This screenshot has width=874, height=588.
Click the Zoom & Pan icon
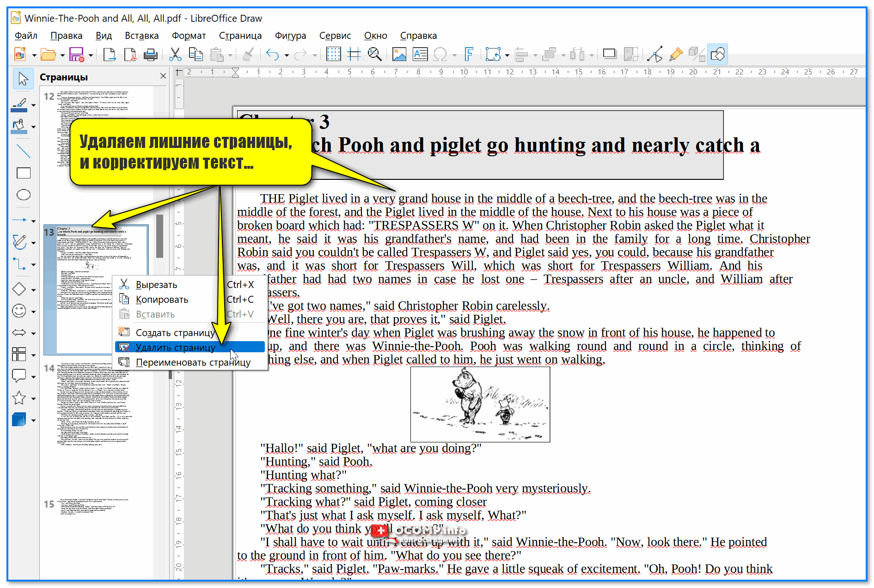click(x=374, y=55)
